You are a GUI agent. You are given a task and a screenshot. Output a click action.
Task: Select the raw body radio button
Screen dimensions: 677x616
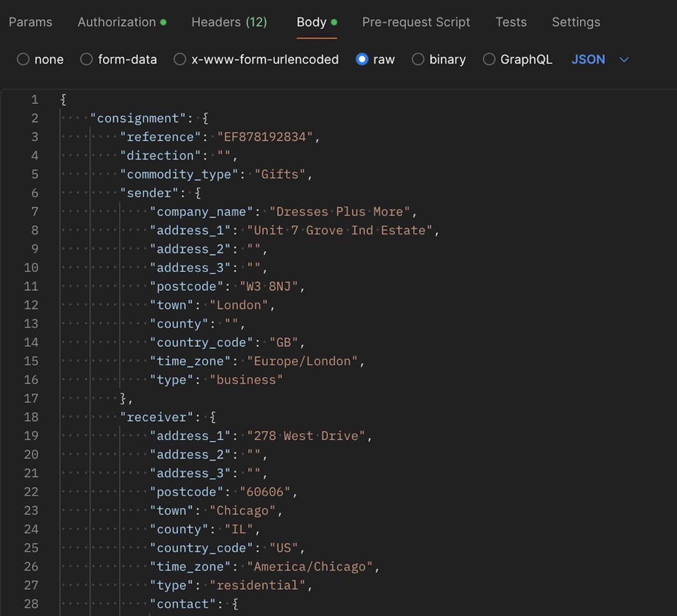click(362, 59)
